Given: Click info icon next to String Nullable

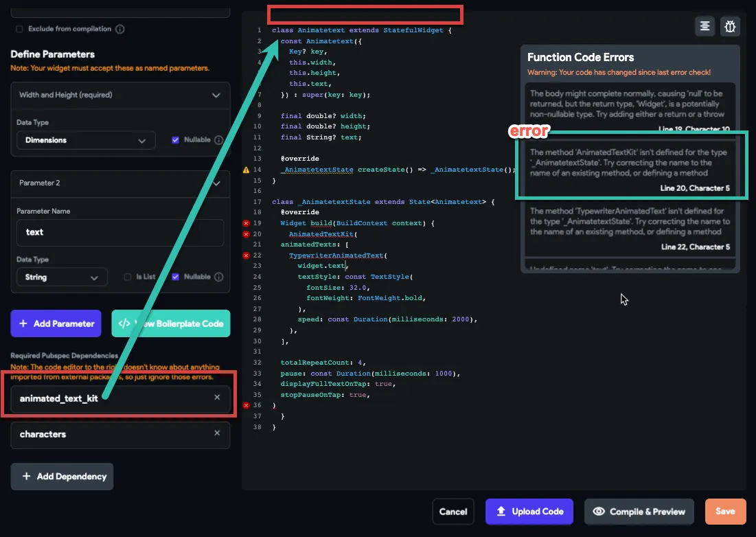Looking at the screenshot, I should coord(219,277).
